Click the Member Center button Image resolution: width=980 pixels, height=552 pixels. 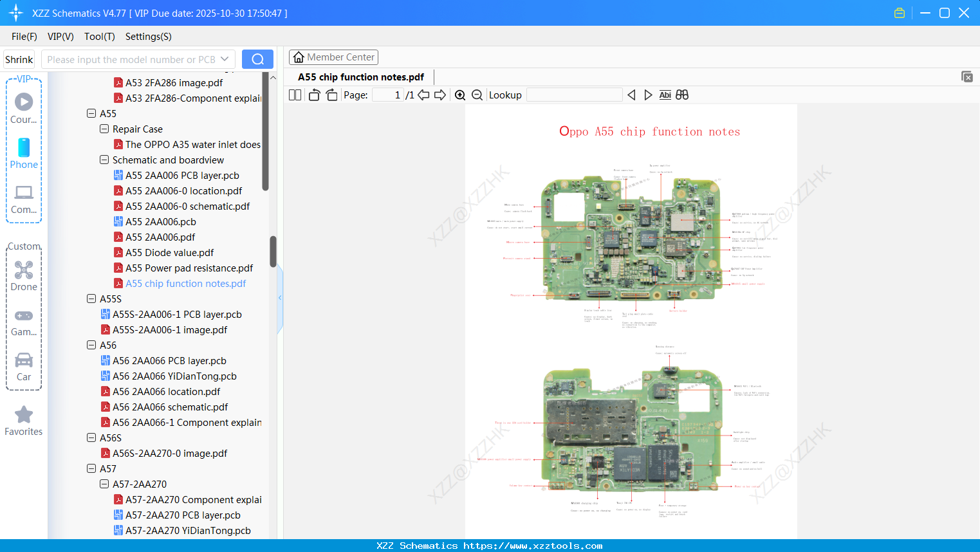point(333,57)
